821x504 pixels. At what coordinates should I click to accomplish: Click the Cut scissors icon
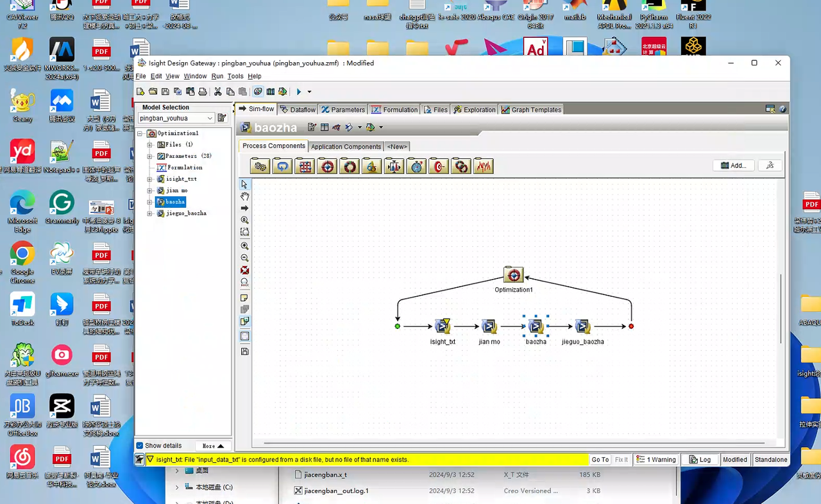(x=218, y=92)
